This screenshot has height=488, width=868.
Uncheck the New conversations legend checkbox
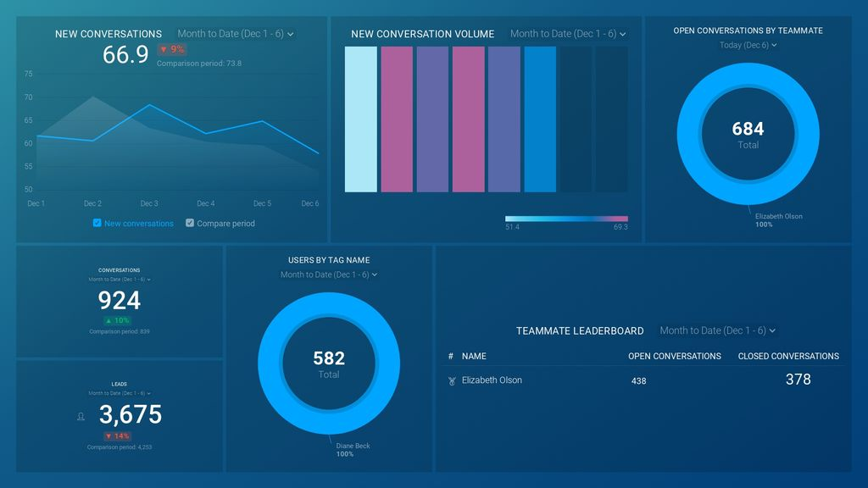point(97,224)
